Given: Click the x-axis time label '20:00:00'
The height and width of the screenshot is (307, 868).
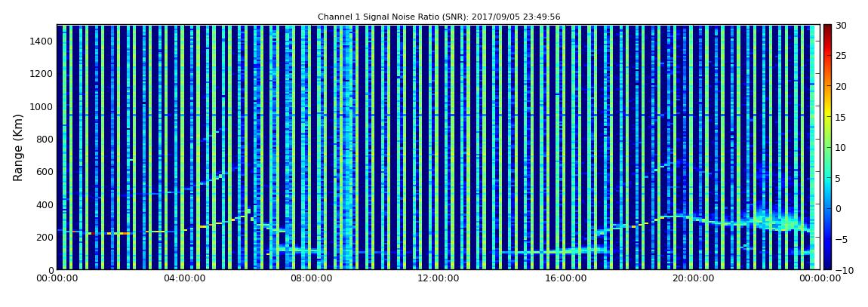Looking at the screenshot, I should [693, 279].
